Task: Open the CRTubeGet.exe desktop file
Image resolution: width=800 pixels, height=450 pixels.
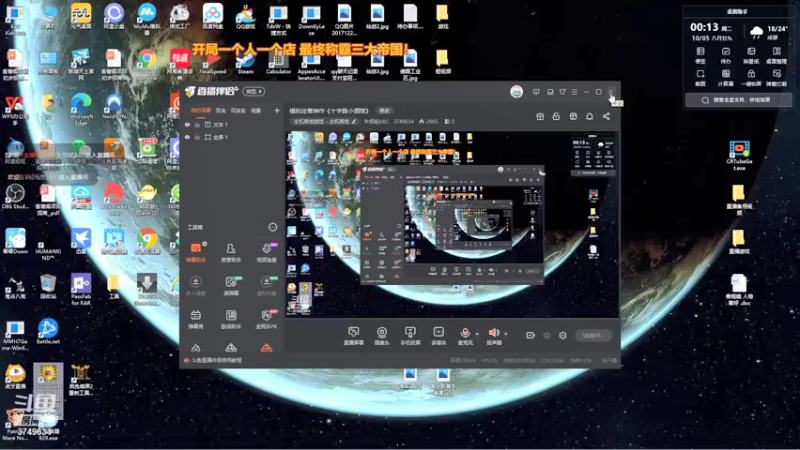Action: (739, 156)
